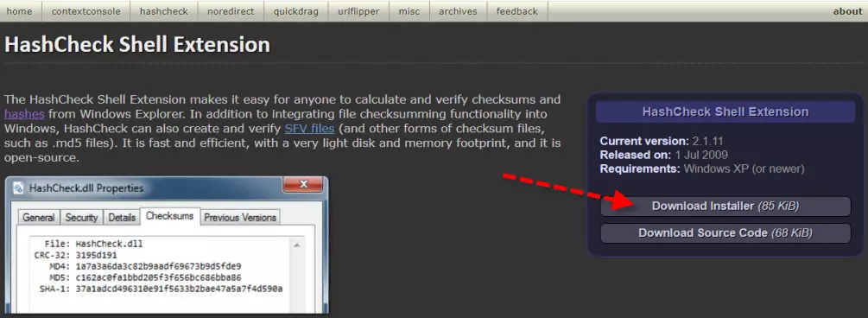Click the Released on 1 Jul 2009 text
Screen dimensions: 868x318
(x=663, y=155)
